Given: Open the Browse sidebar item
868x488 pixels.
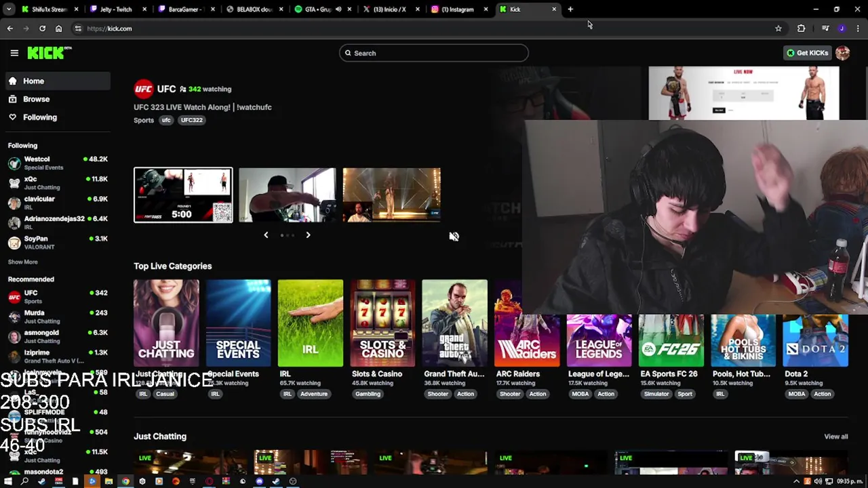Looking at the screenshot, I should tap(58, 99).
